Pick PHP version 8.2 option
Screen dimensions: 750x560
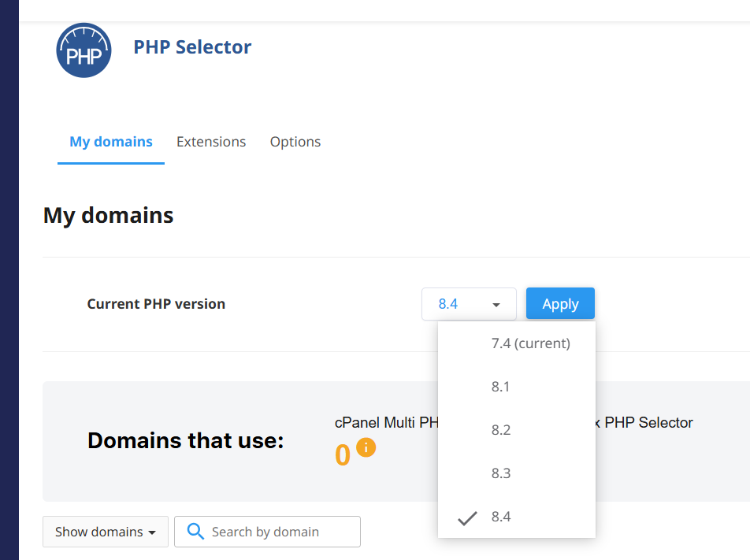(501, 430)
